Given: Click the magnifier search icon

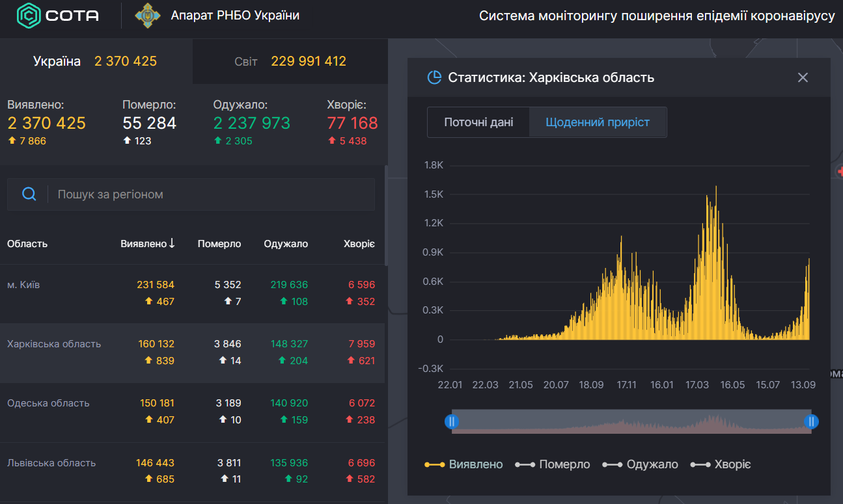Looking at the screenshot, I should coord(29,194).
